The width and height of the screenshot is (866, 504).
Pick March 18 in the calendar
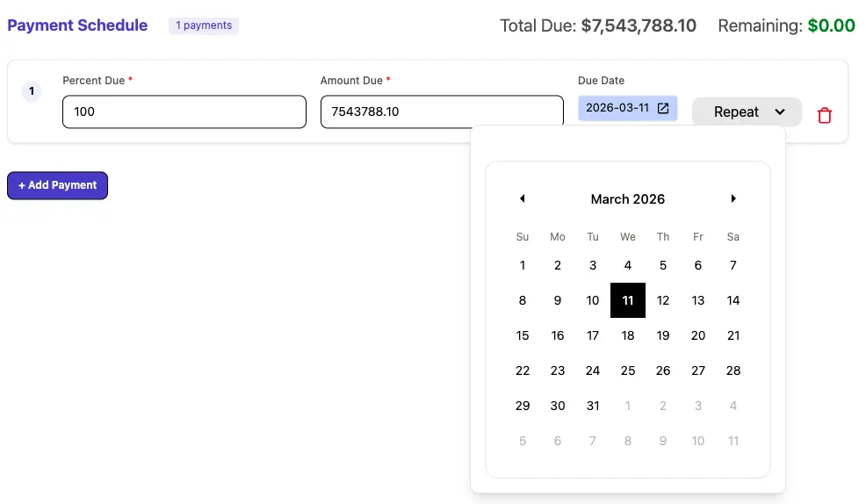(628, 335)
